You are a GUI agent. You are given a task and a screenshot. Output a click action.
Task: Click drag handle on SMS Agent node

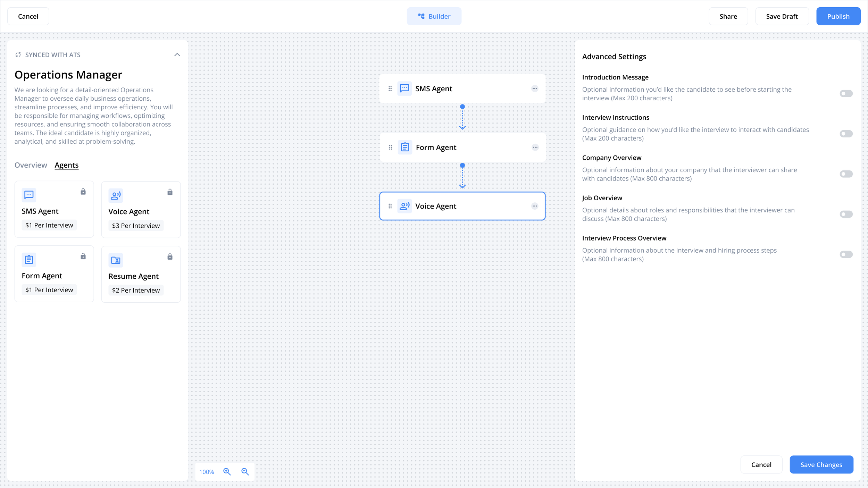pos(390,89)
